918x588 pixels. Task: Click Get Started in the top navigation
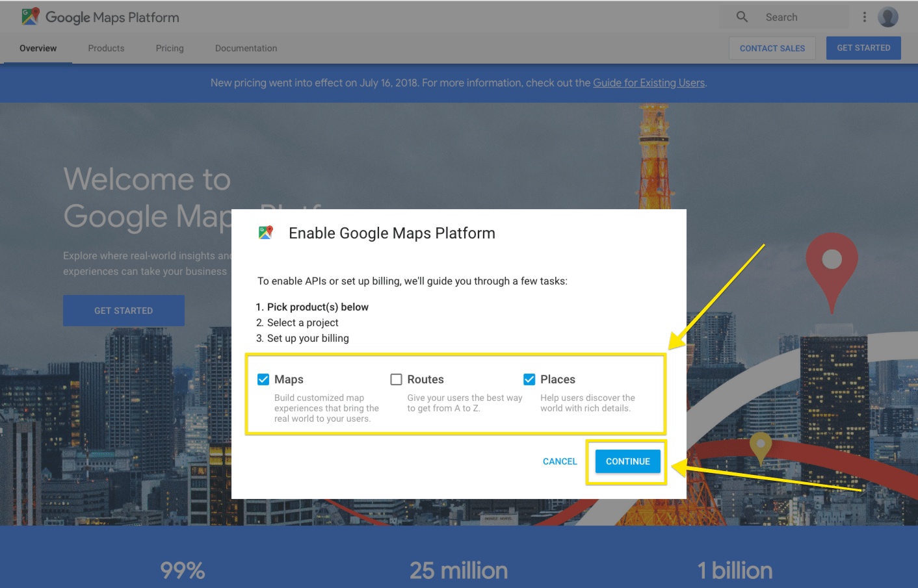863,48
